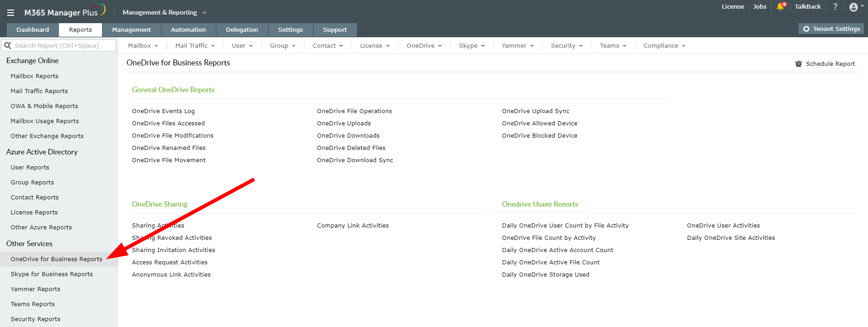Open OneDrive Deleted Files report
The width and height of the screenshot is (868, 327).
click(x=351, y=148)
